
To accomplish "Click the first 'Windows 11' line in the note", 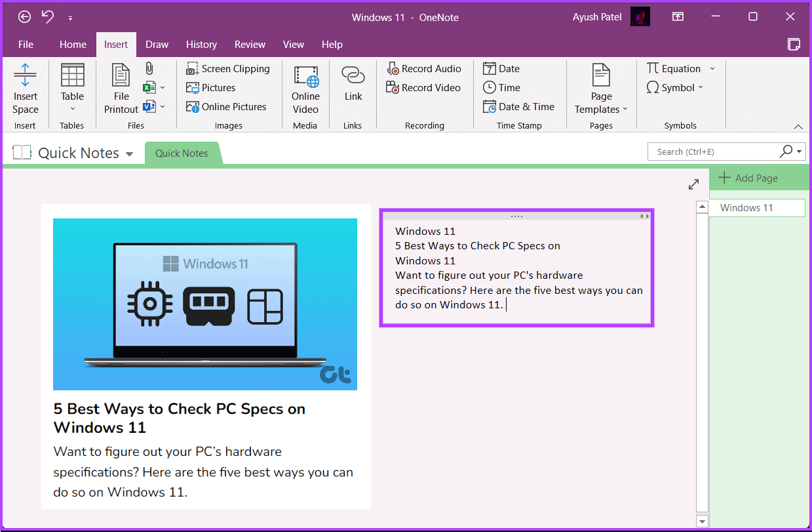I will tap(425, 231).
